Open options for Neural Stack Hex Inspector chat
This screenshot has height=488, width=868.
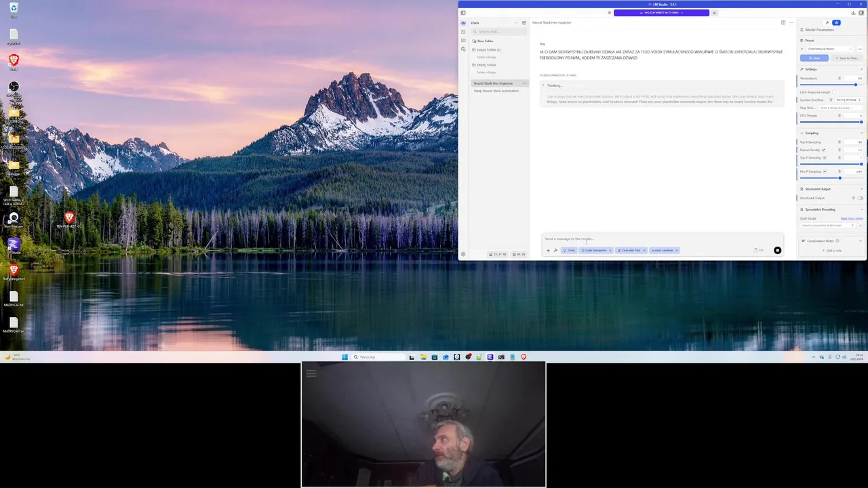(524, 83)
